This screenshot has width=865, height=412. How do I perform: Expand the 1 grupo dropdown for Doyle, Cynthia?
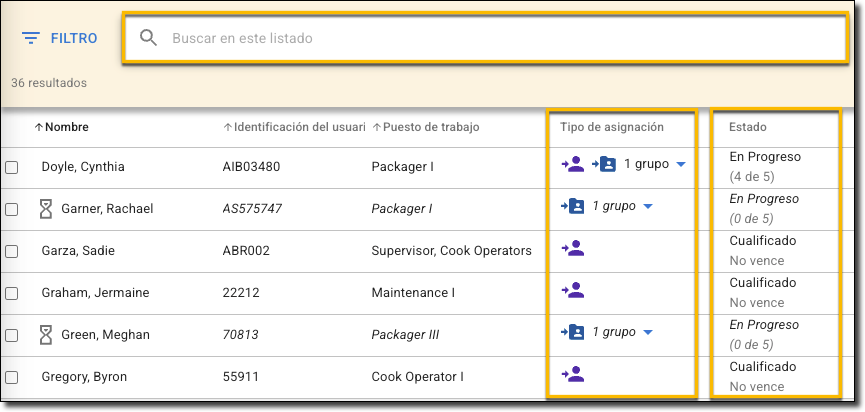[x=681, y=165]
